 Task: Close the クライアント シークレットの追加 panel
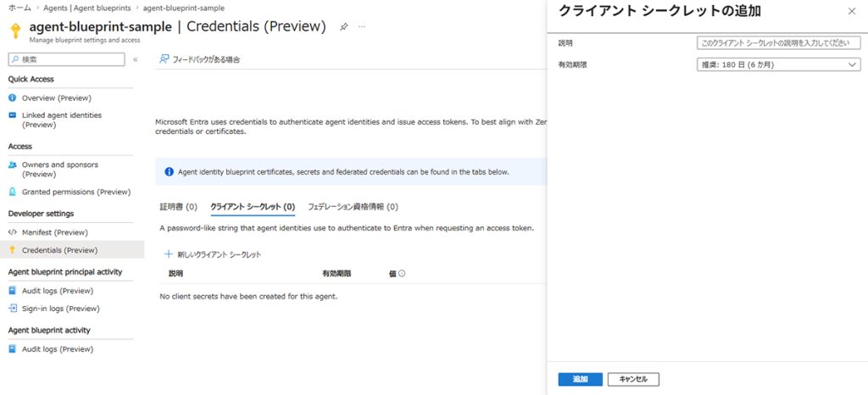click(851, 12)
